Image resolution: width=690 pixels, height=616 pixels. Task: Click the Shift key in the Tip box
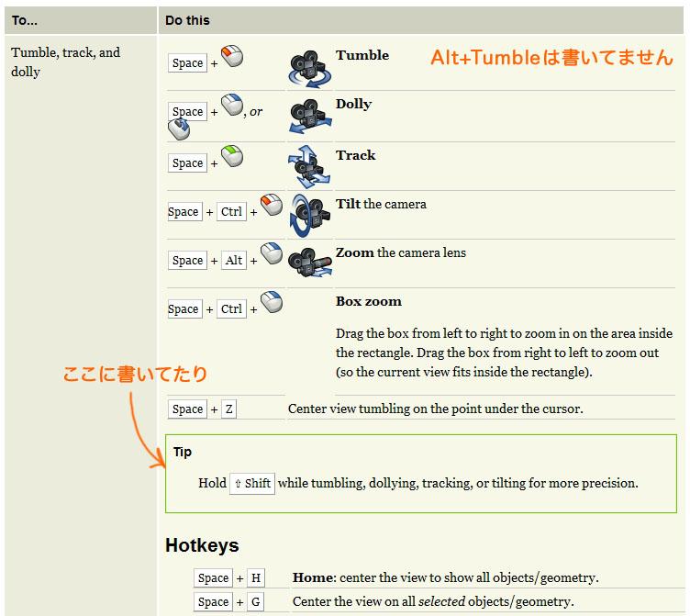[x=252, y=484]
